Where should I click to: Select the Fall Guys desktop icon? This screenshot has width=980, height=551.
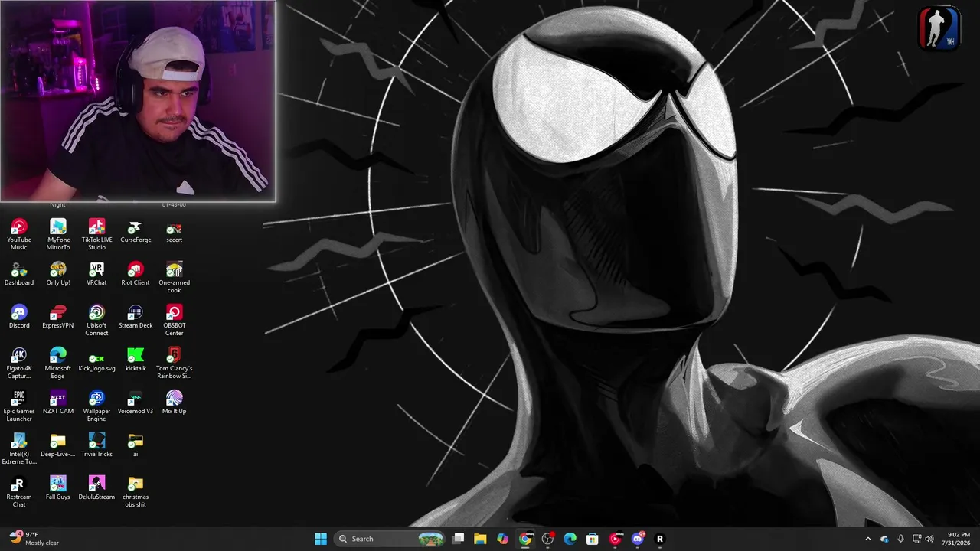coord(58,488)
